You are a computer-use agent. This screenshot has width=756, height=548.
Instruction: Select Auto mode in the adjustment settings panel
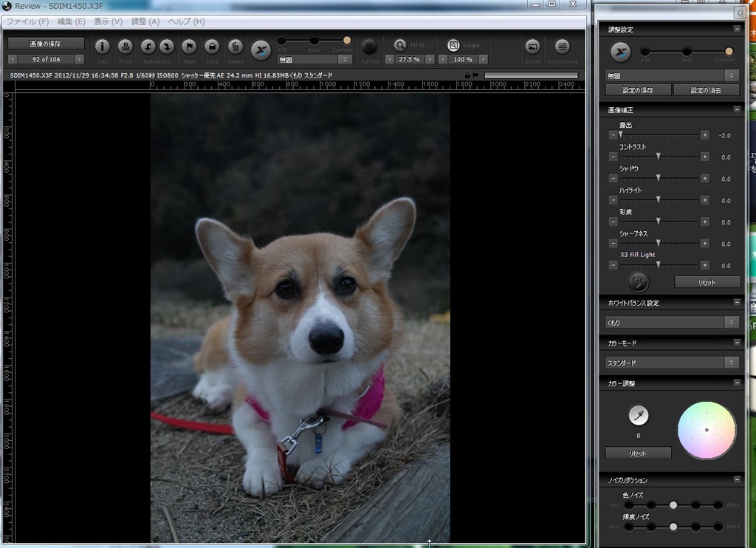click(687, 51)
